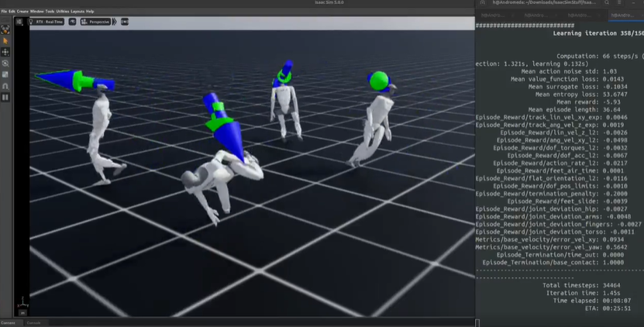Open the Create menu
This screenshot has width=644, height=327.
pyautogui.click(x=22, y=12)
